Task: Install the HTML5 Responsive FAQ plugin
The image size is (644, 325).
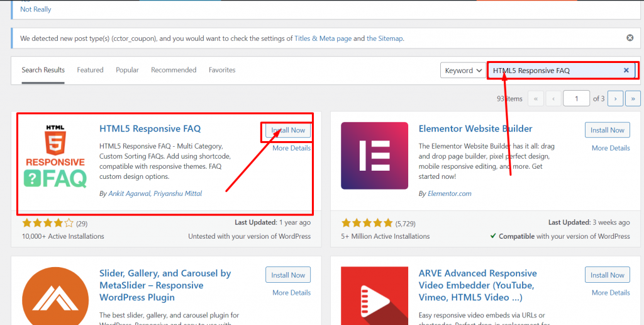Action: pyautogui.click(x=288, y=130)
